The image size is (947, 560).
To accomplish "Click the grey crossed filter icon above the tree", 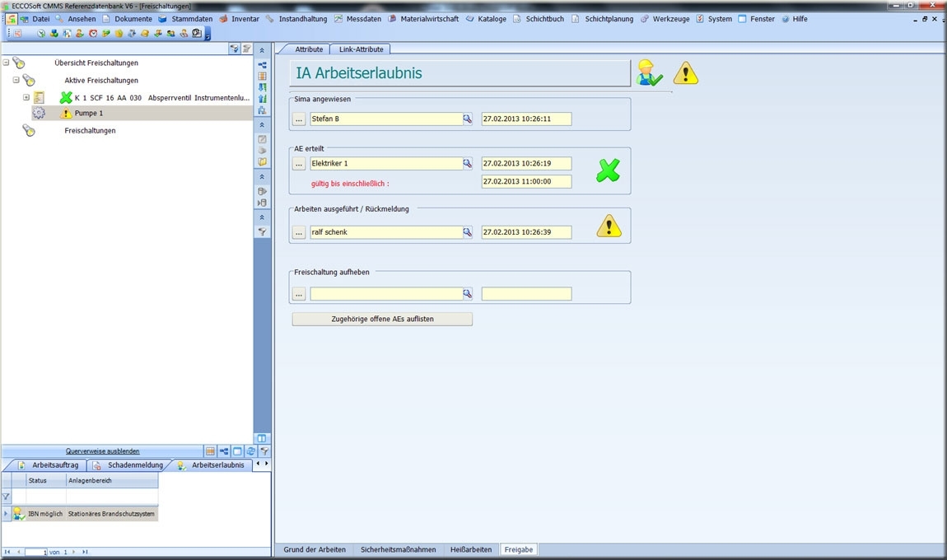I will [x=246, y=49].
